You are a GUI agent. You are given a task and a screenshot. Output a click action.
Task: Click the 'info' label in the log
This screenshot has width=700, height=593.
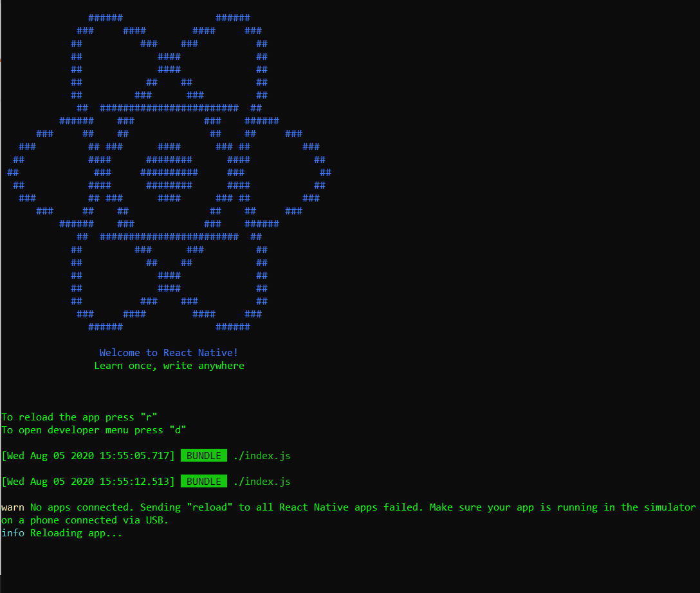[x=12, y=532]
